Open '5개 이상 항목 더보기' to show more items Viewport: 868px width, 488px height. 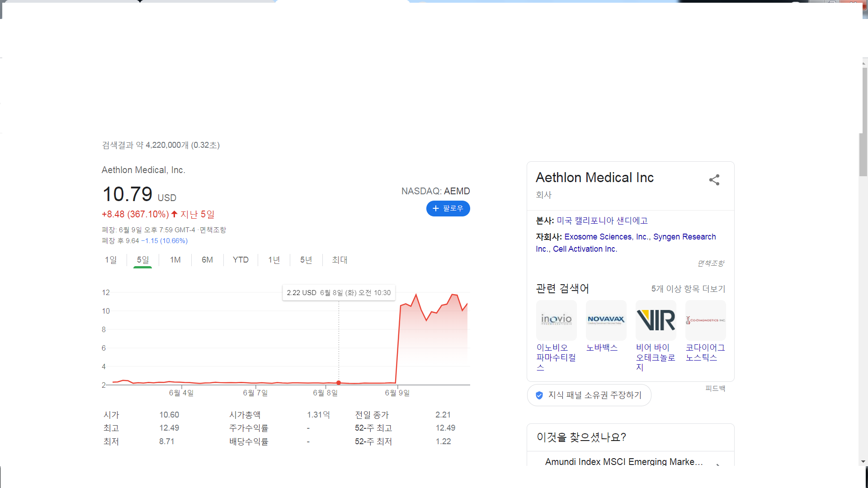[688, 289]
